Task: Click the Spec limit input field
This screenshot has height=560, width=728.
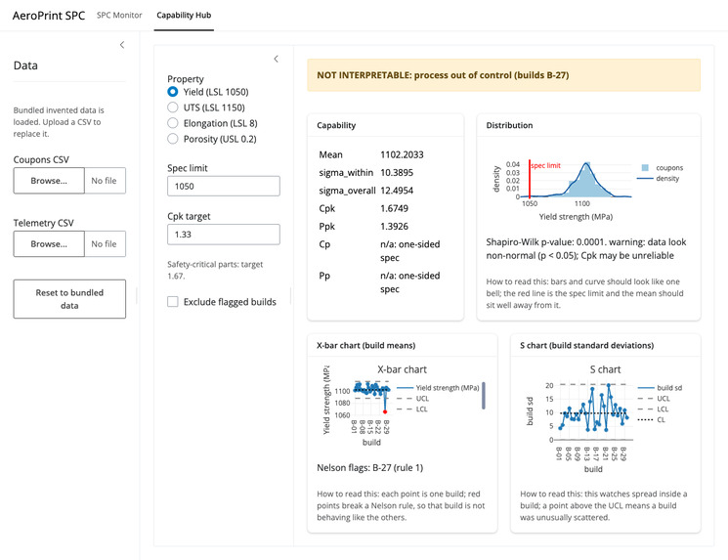Action: click(x=224, y=187)
